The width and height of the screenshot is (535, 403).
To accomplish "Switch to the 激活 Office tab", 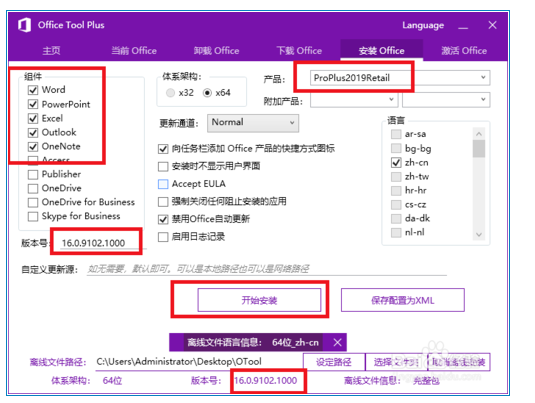I will pos(464,51).
